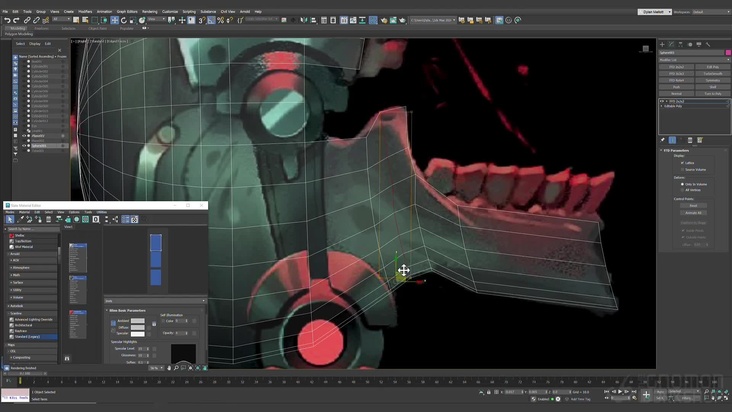Click Configure Modifier Sets icon
The width and height of the screenshot is (732, 412).
pyautogui.click(x=700, y=140)
